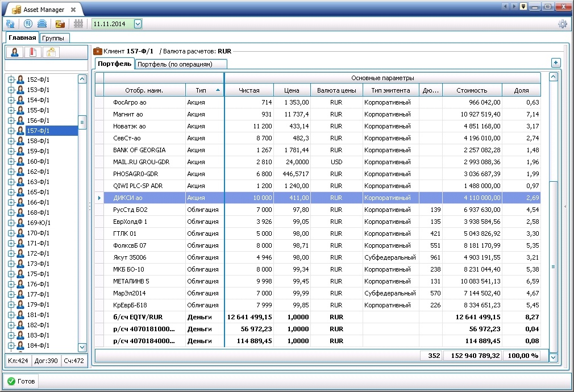The height and width of the screenshot is (392, 574).
Task: Select the accounts card view icon
Action: [x=51, y=53]
